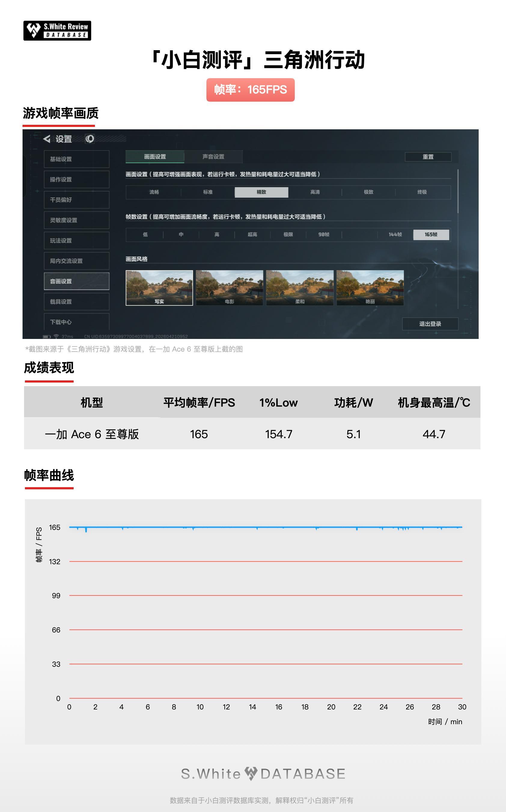
Task: Click the 99 label on chart axis
Action: tap(56, 596)
